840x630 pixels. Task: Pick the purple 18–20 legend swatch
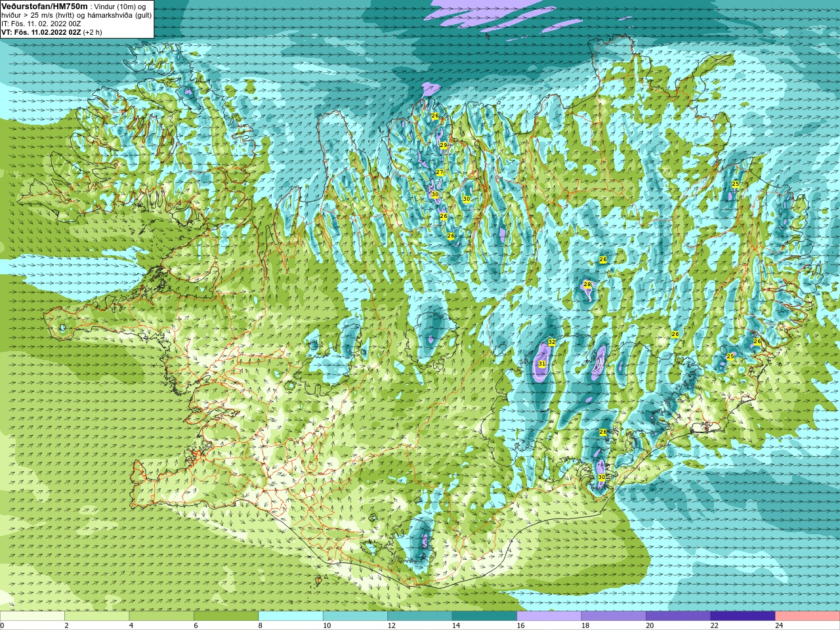614,616
